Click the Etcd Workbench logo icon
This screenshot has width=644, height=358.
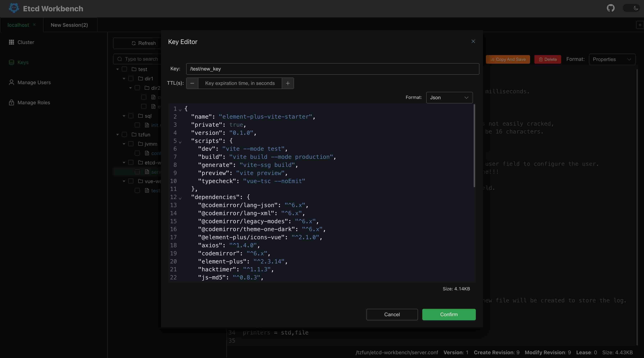[x=14, y=8]
